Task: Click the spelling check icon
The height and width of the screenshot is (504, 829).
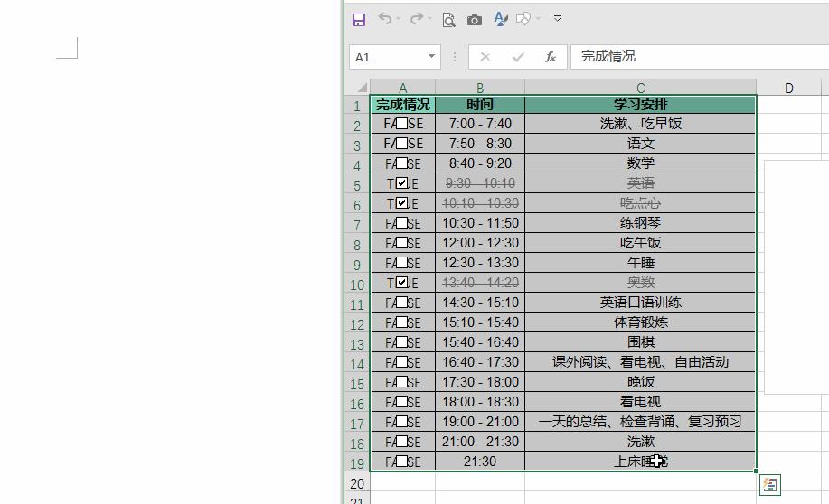Action: click(500, 20)
